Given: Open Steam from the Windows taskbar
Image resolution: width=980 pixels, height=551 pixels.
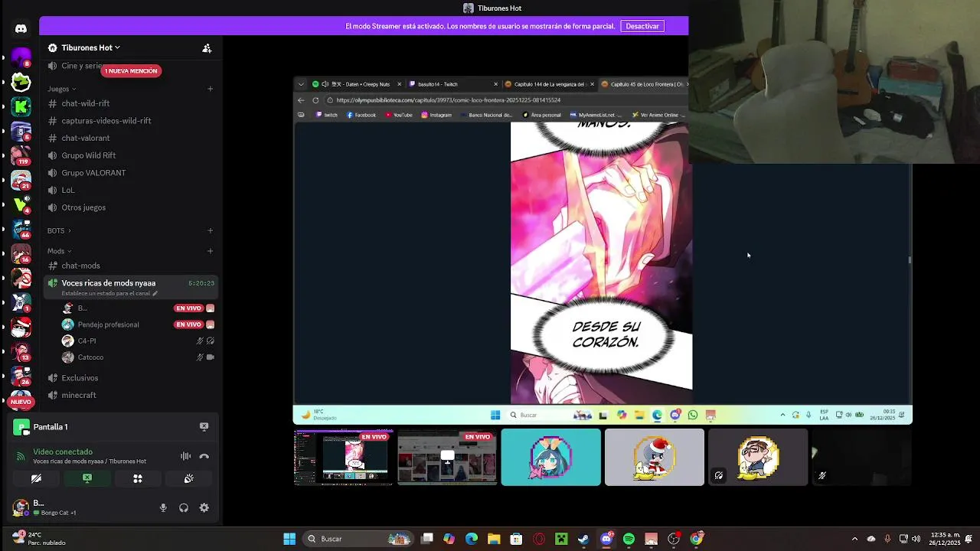Looking at the screenshot, I should 583,539.
